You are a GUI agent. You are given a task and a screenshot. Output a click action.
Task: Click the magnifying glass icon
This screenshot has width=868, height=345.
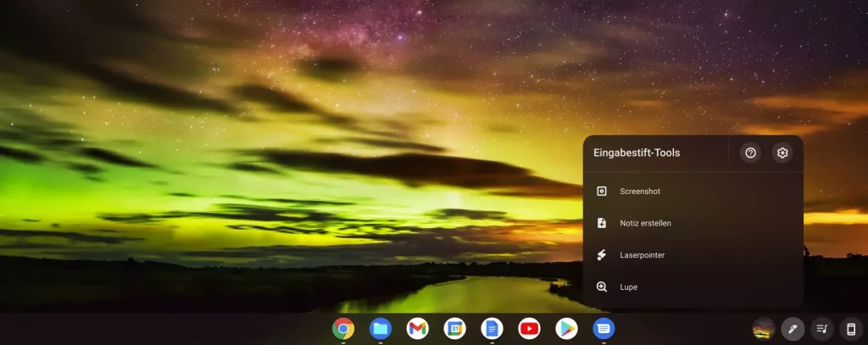[x=602, y=287]
